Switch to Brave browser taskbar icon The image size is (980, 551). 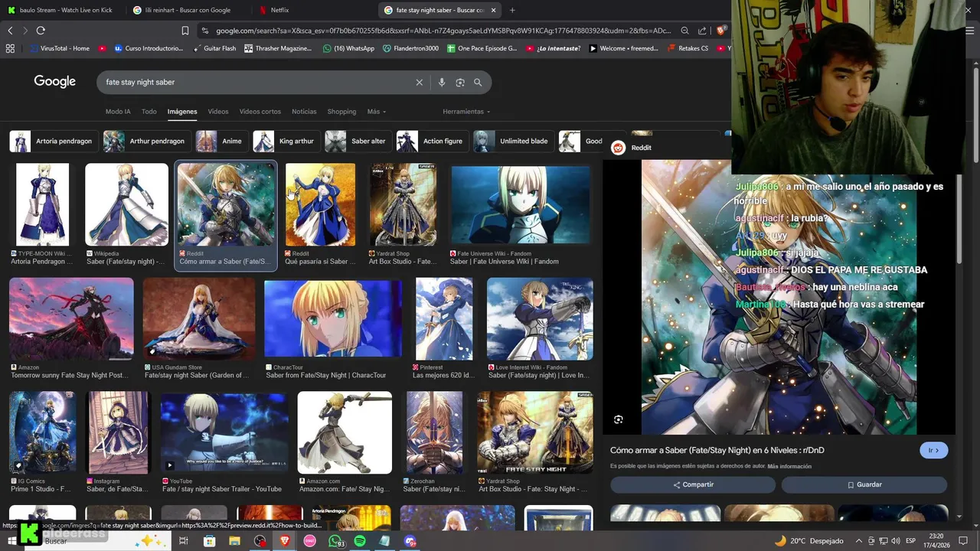pyautogui.click(x=285, y=541)
